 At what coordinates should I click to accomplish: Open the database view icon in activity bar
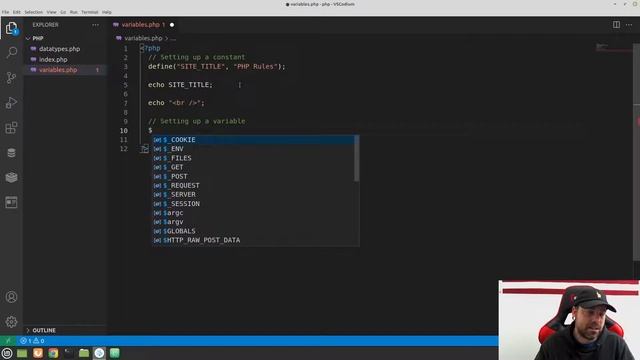tap(11, 153)
